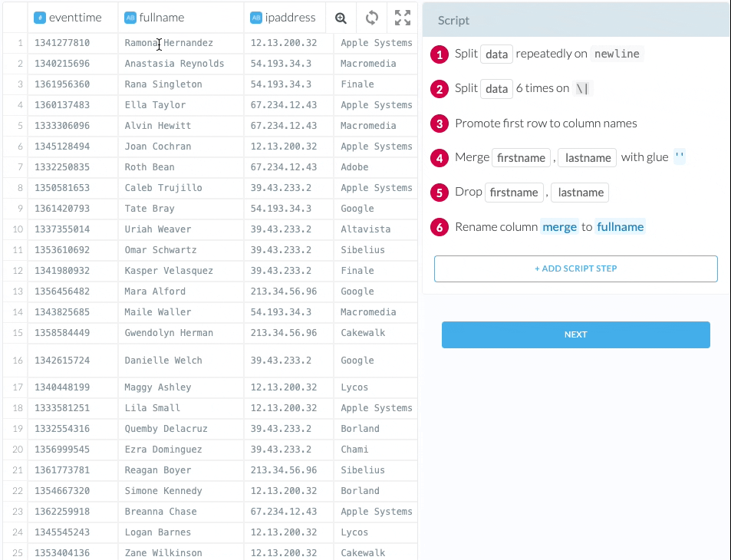Select the Promote first row step
The image size is (731, 560).
(x=545, y=124)
